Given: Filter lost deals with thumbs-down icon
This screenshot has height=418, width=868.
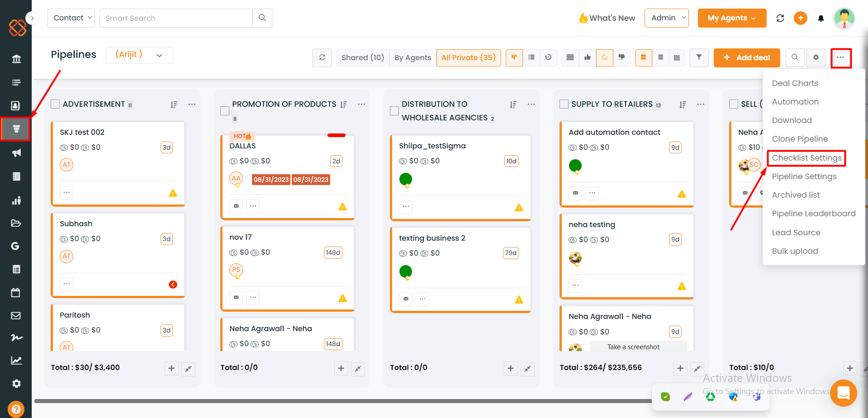Looking at the screenshot, I should [621, 57].
